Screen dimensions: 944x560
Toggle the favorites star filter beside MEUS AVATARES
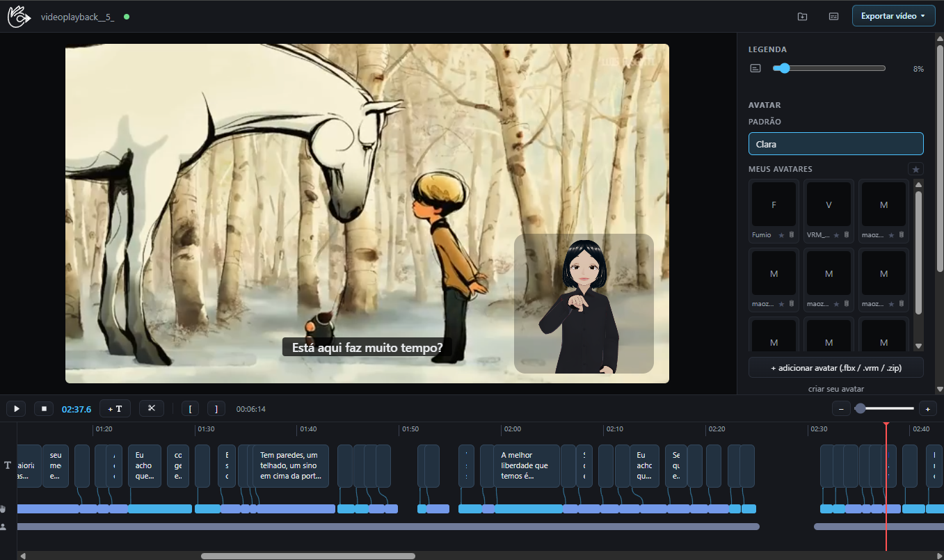916,169
